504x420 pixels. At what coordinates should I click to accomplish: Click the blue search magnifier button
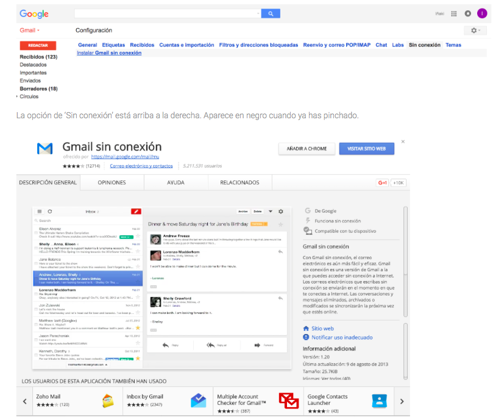coord(271,13)
